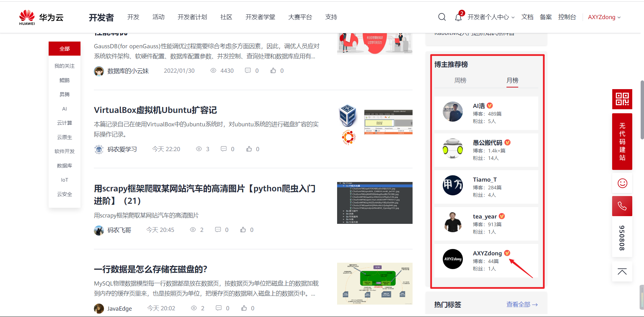Click 愚公搬代码 blogger name
The image size is (644, 317).
click(487, 143)
